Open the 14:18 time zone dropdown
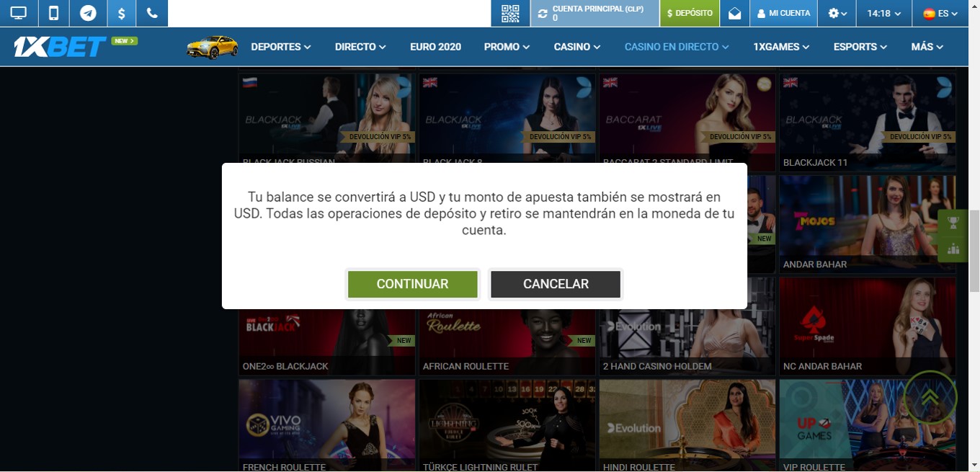The image size is (980, 472). pos(884,13)
